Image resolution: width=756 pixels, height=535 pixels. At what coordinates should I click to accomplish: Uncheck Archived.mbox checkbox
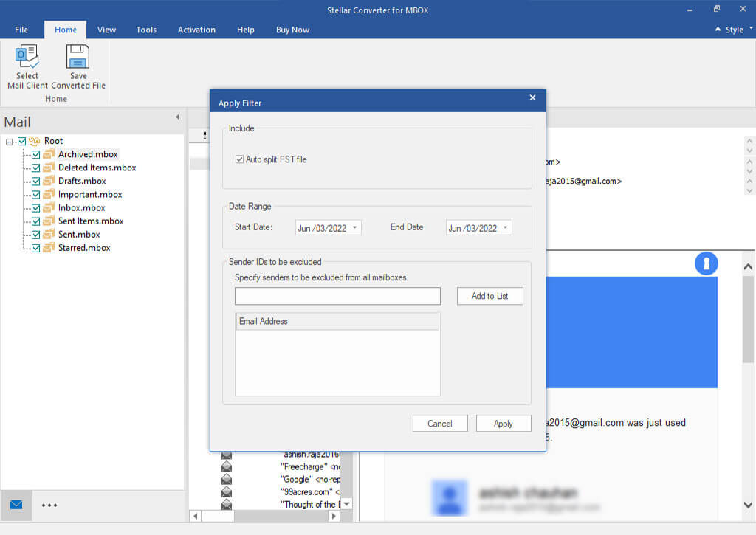[x=35, y=155]
